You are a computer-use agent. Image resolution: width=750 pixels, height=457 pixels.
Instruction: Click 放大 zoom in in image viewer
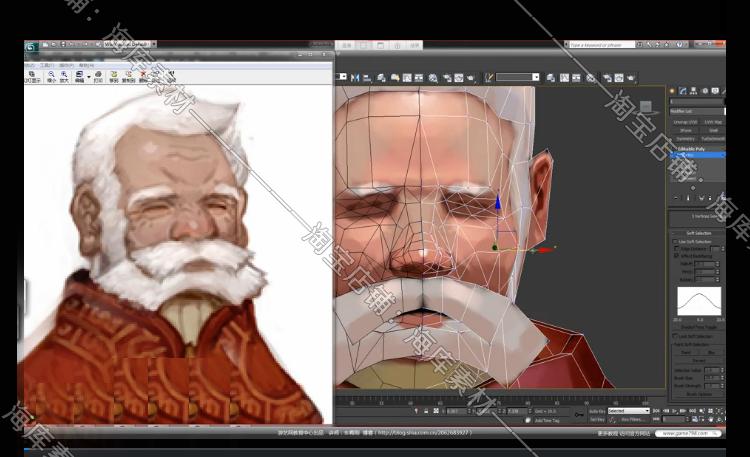[64, 77]
